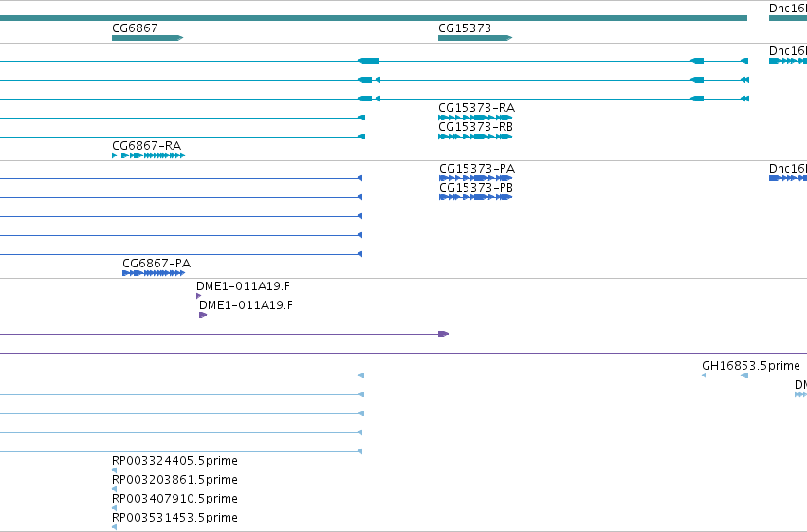The height and width of the screenshot is (532, 807).
Task: Click the CG15373-PB label text
Action: (475, 187)
